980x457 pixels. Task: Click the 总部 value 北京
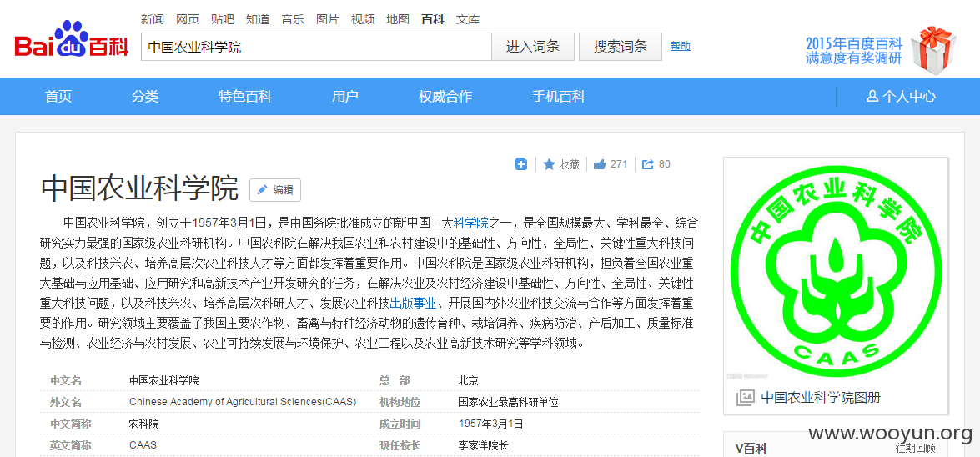click(x=468, y=380)
